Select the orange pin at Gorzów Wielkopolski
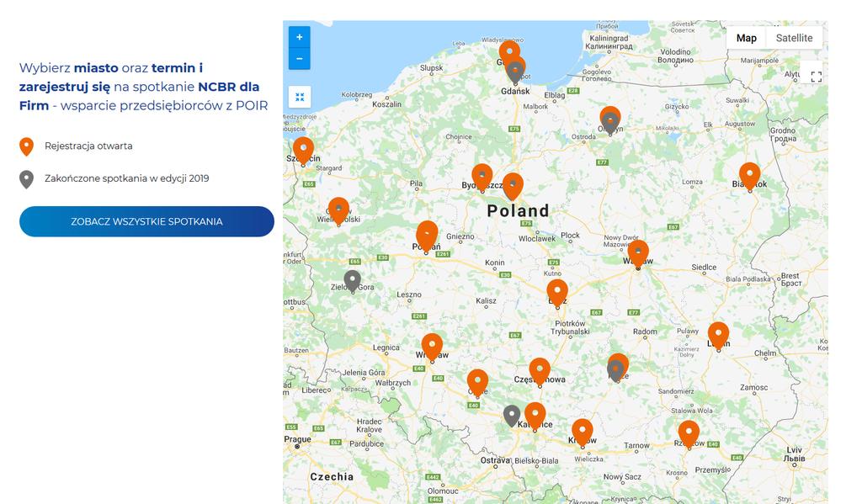Image resolution: width=862 pixels, height=504 pixels. coord(338,210)
